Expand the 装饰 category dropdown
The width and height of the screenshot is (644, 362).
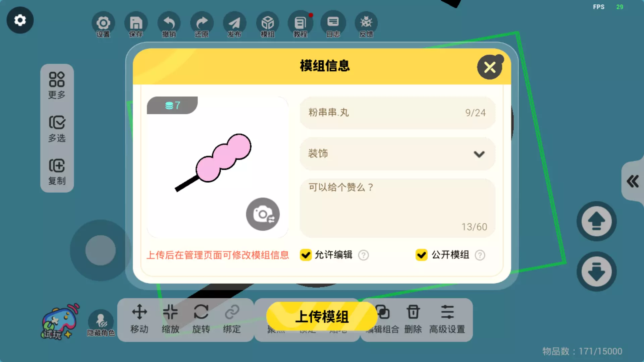click(397, 154)
